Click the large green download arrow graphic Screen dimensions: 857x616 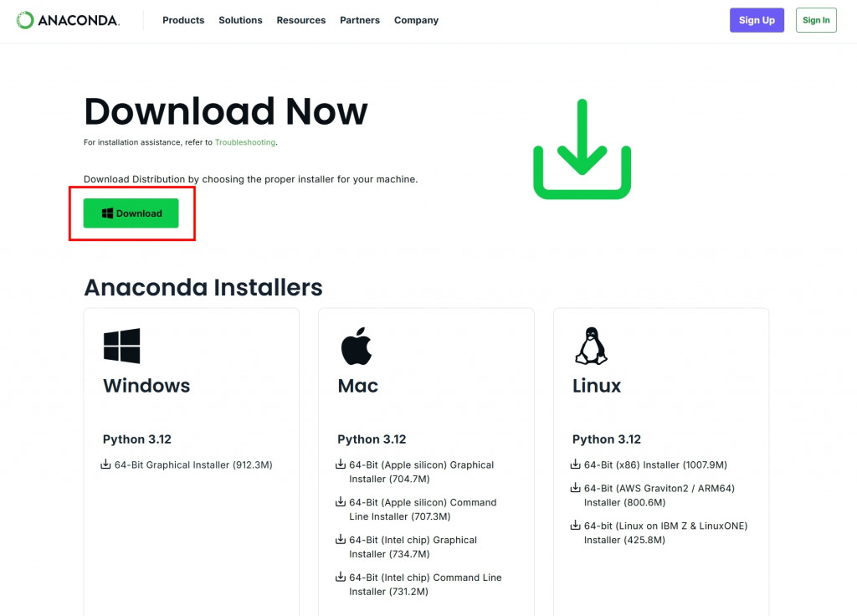(582, 149)
